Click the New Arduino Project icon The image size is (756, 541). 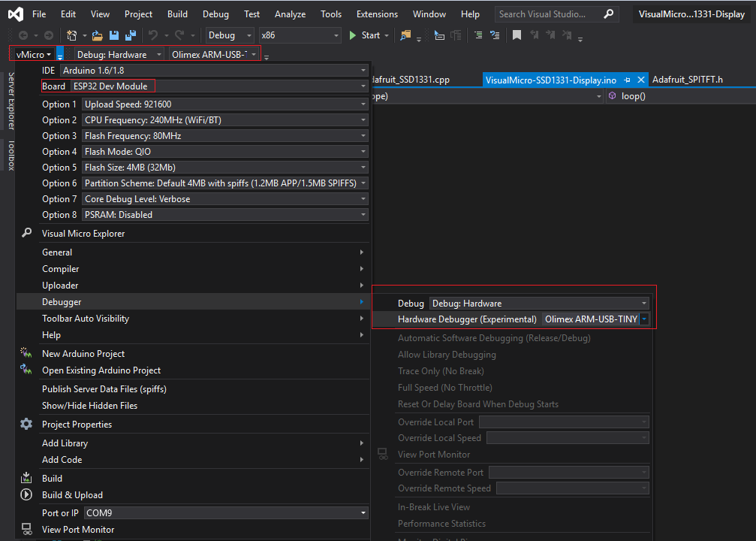pos(26,353)
